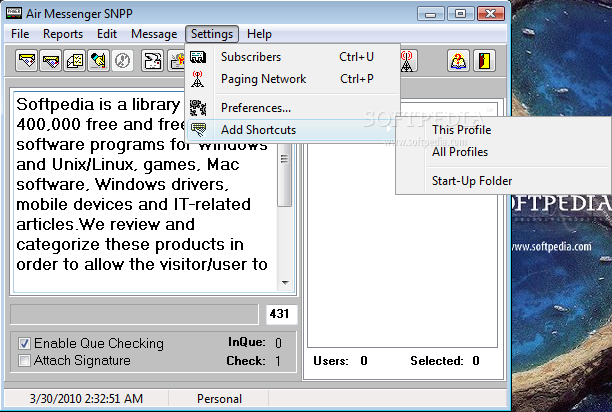
Task: Open help via the question mark book icon
Action: click(x=458, y=60)
